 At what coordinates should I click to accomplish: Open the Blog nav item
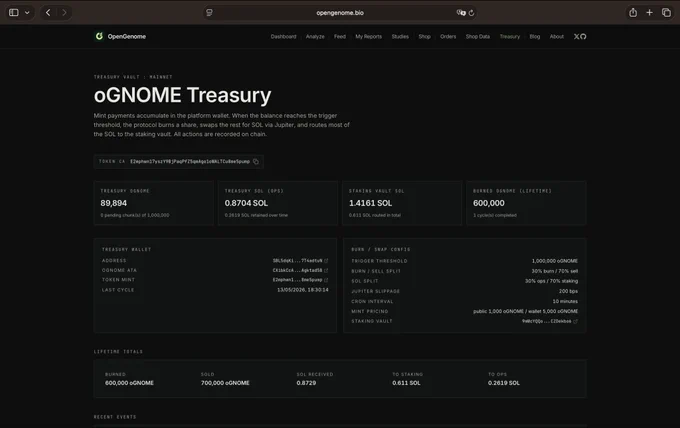pyautogui.click(x=535, y=36)
